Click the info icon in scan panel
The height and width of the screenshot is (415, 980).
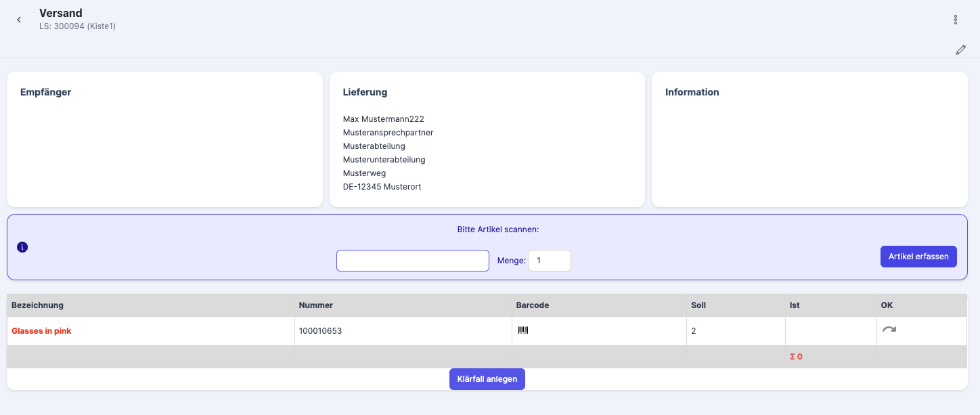pyautogui.click(x=22, y=247)
